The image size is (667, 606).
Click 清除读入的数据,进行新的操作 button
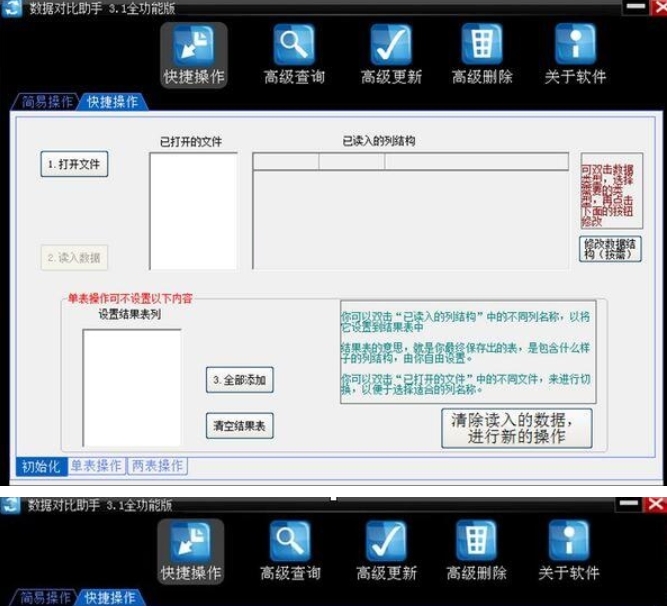(x=516, y=428)
